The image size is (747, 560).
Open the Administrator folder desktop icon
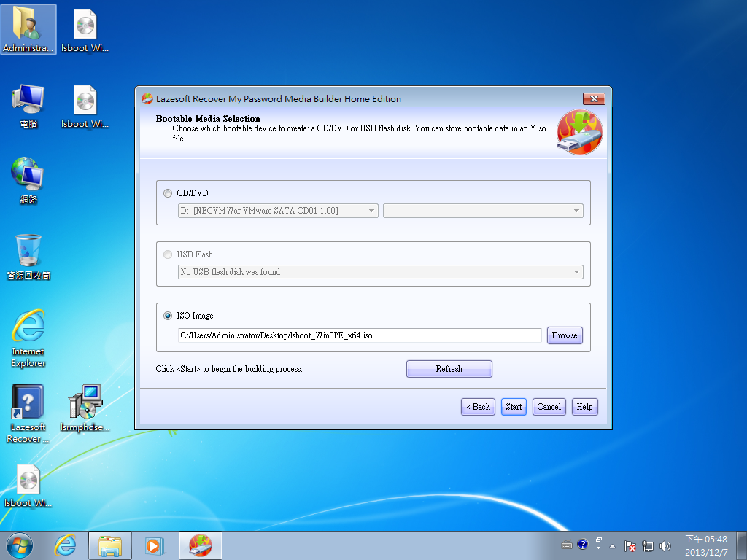28,29
